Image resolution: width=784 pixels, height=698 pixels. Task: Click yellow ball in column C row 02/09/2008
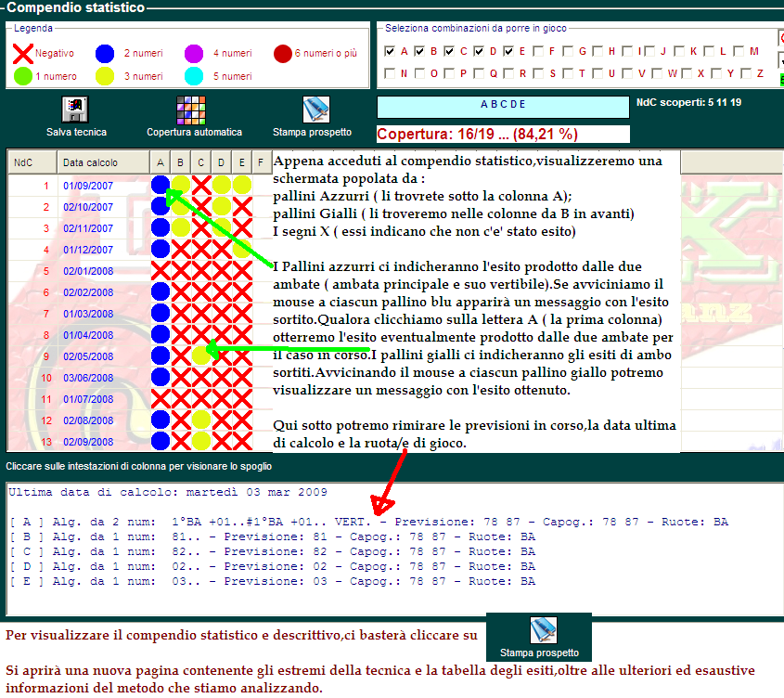point(201,441)
